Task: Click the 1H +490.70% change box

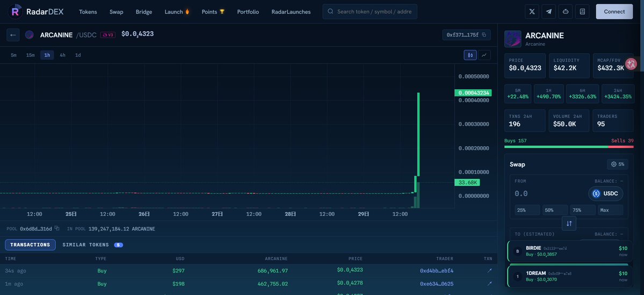Action: coord(549,93)
